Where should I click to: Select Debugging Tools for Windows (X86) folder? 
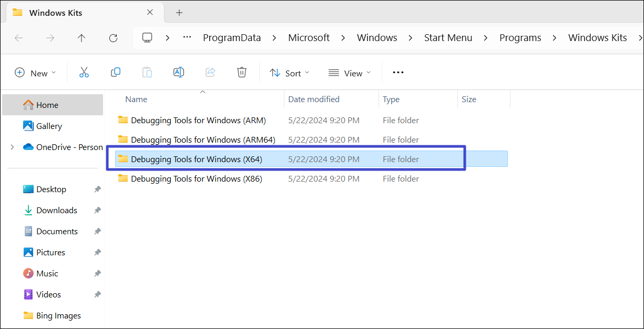tap(196, 179)
